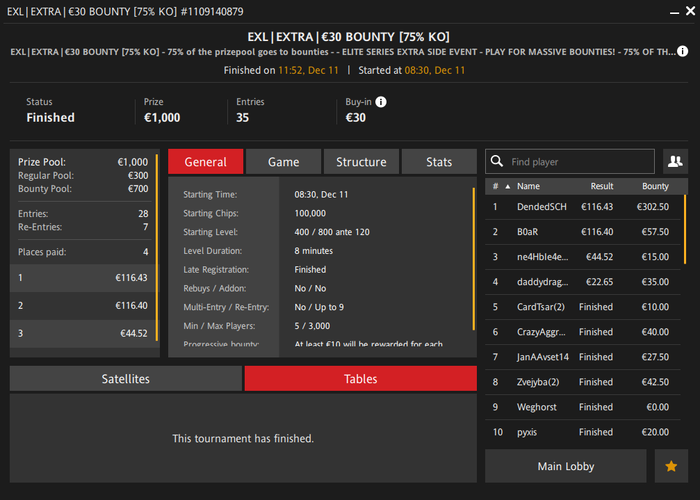Click the Starting Chips 100,000 value
Viewport: 700px width, 500px height.
click(x=310, y=213)
